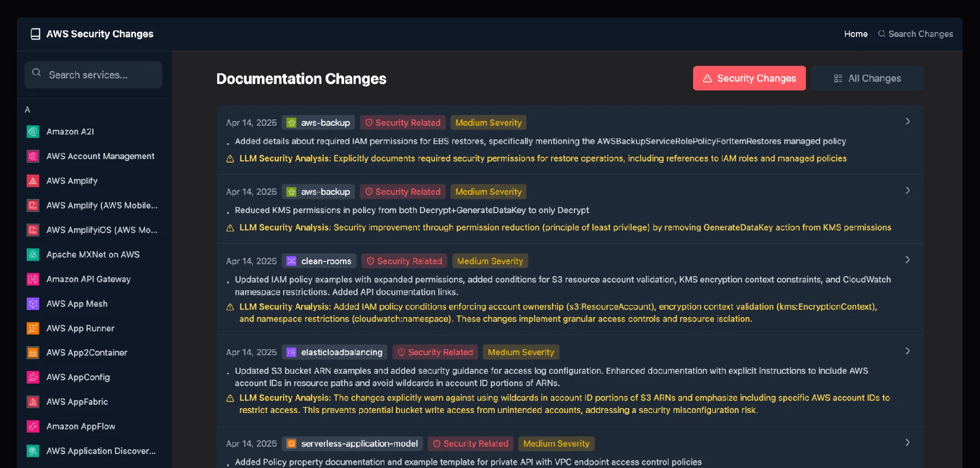
Task: Click the Search Changes magnifier icon
Action: (x=881, y=34)
